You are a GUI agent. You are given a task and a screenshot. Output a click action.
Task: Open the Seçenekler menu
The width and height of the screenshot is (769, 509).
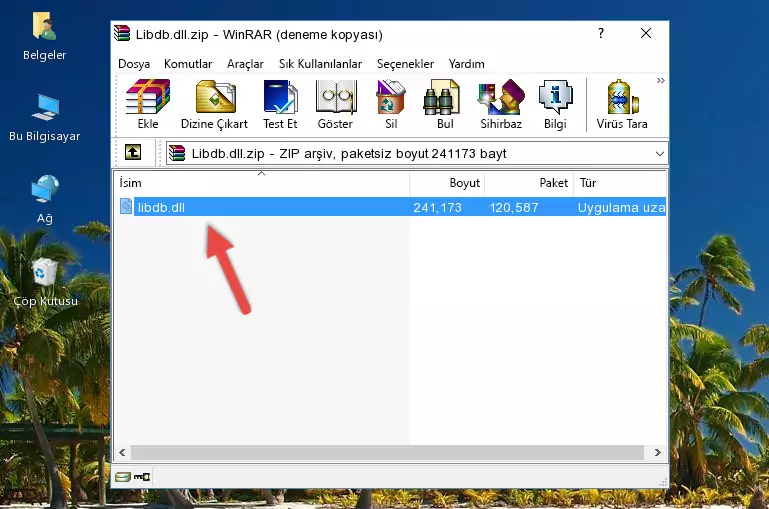point(405,64)
